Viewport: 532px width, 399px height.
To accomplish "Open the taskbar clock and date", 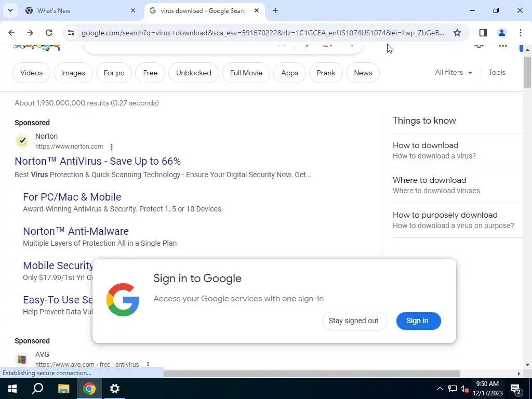I will coord(487,389).
